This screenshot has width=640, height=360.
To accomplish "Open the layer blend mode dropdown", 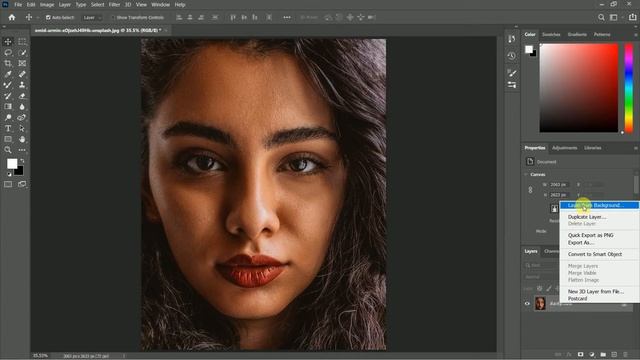I will coord(541,277).
